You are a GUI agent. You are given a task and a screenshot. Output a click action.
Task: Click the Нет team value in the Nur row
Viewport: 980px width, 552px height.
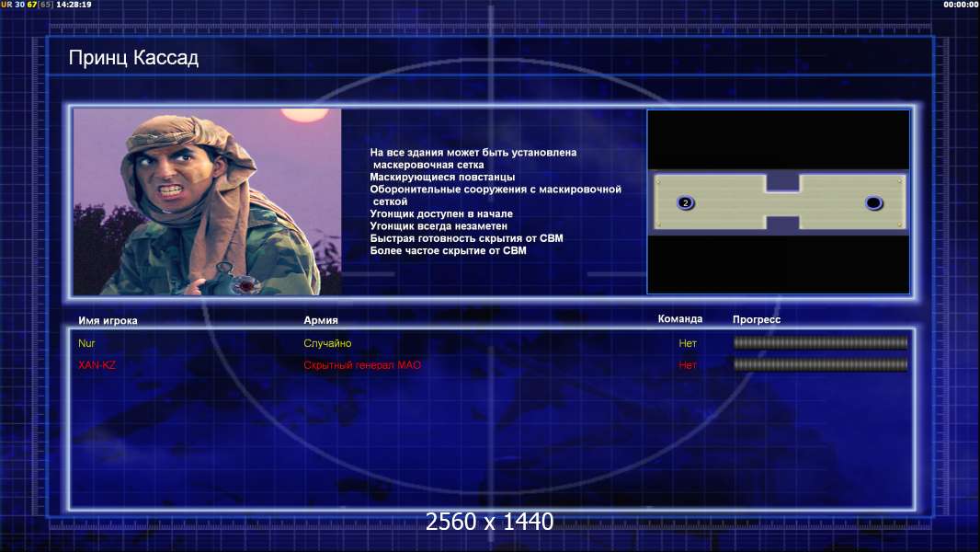tap(688, 343)
